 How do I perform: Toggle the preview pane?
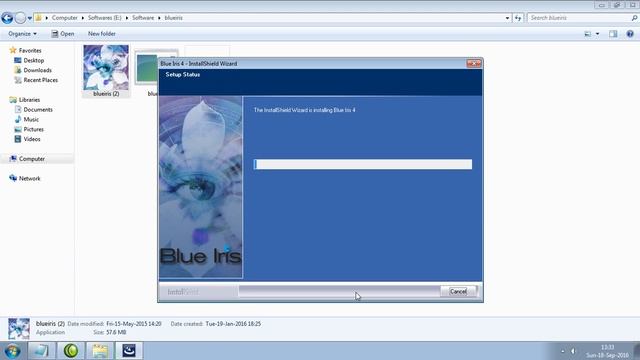pos(613,34)
